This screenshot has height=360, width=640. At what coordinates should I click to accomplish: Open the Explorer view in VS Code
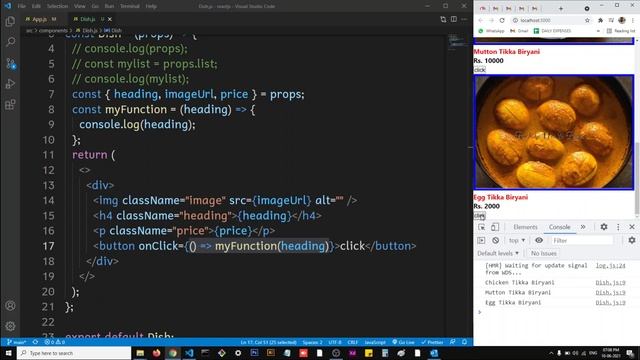pos(10,21)
